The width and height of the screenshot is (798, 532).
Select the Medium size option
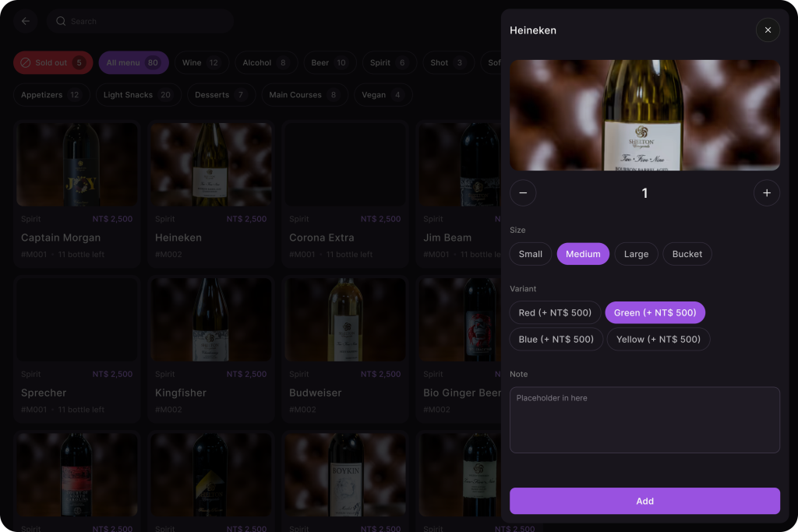[583, 254]
